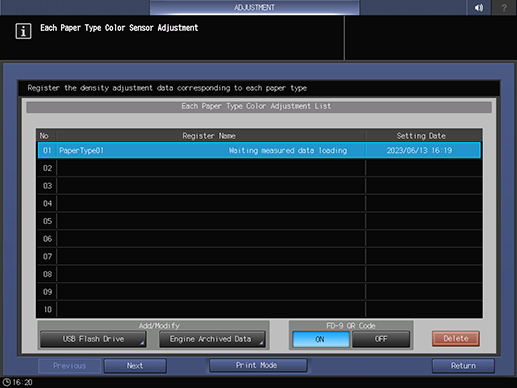Delete the selected paper type entry

(456, 339)
